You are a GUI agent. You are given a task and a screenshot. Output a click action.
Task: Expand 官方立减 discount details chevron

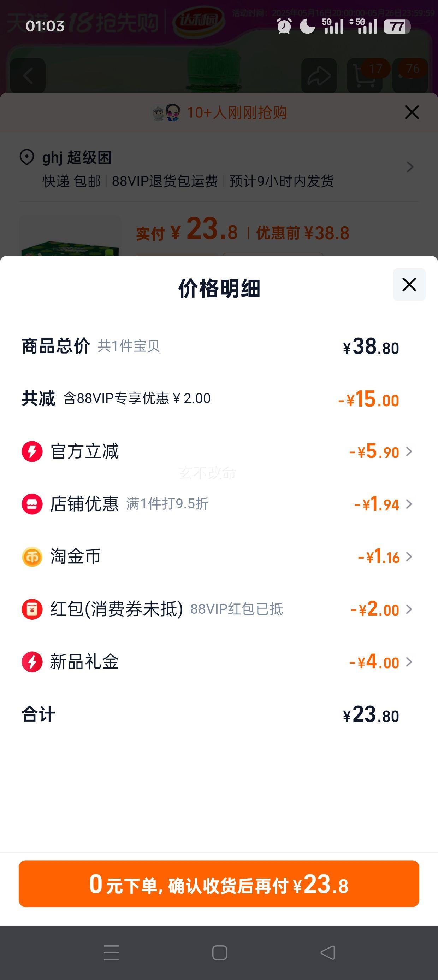[409, 451]
